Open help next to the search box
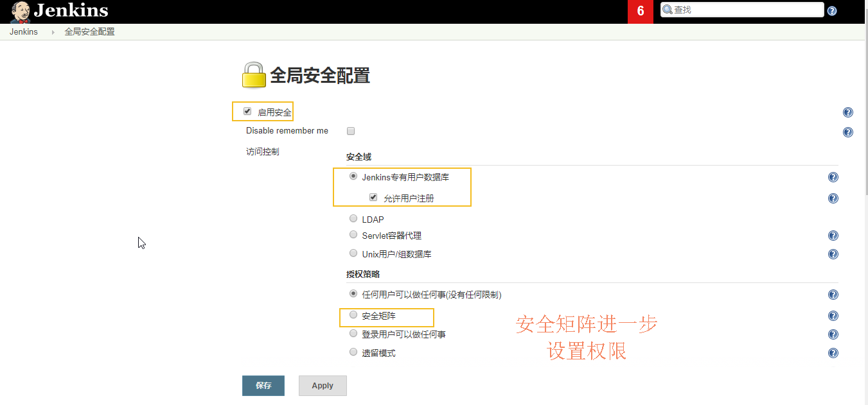Screen dimensions: 868x405 click(832, 11)
